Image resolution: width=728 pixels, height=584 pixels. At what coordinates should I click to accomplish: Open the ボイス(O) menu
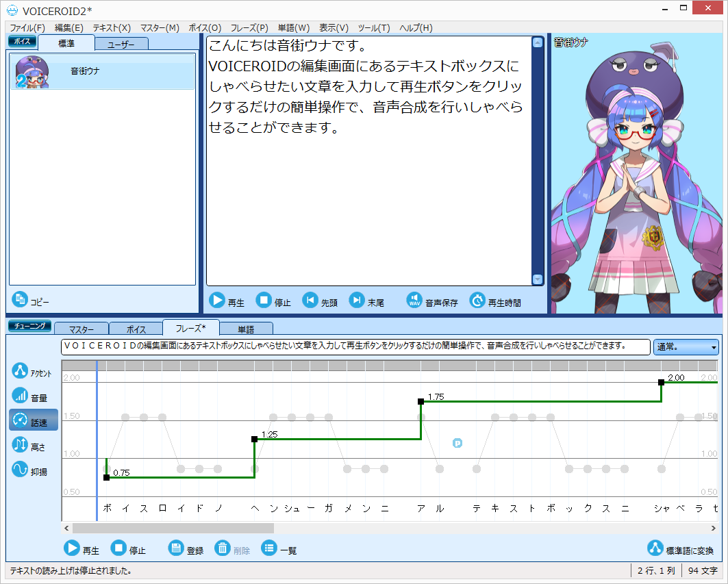(x=205, y=28)
